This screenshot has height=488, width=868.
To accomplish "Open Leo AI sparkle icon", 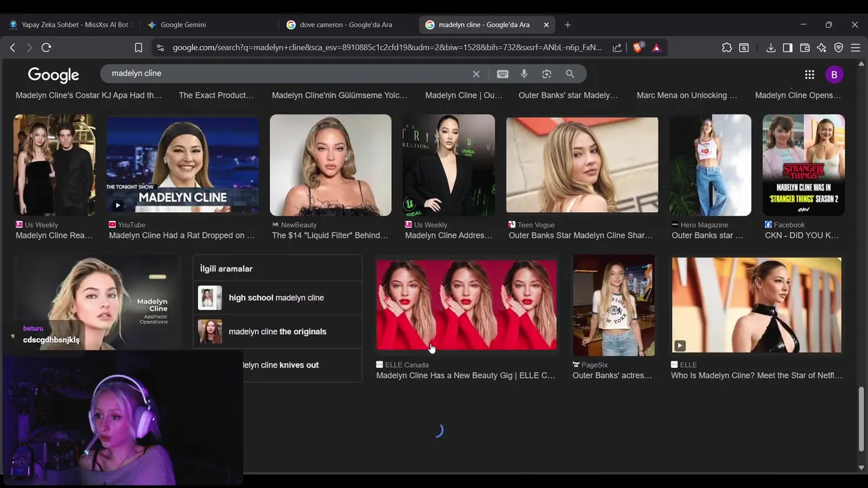I will pos(822,47).
